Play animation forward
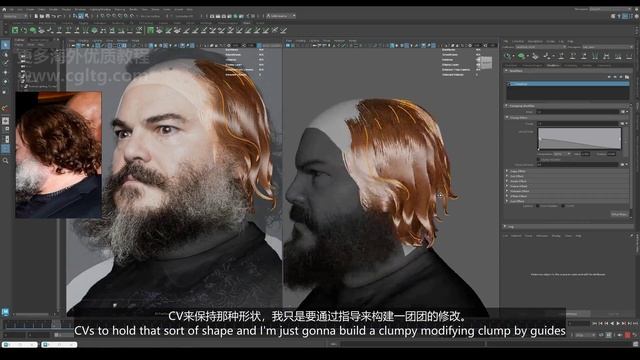The image size is (640, 360). pos(618,323)
